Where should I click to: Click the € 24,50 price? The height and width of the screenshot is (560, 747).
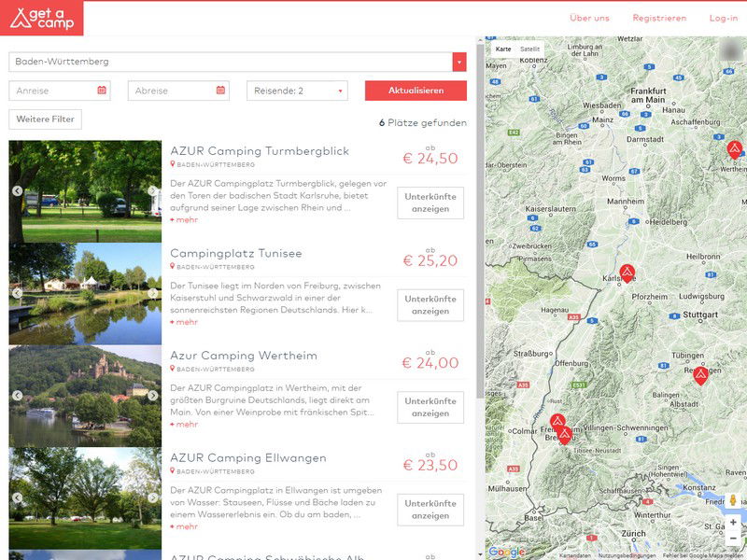pos(430,158)
